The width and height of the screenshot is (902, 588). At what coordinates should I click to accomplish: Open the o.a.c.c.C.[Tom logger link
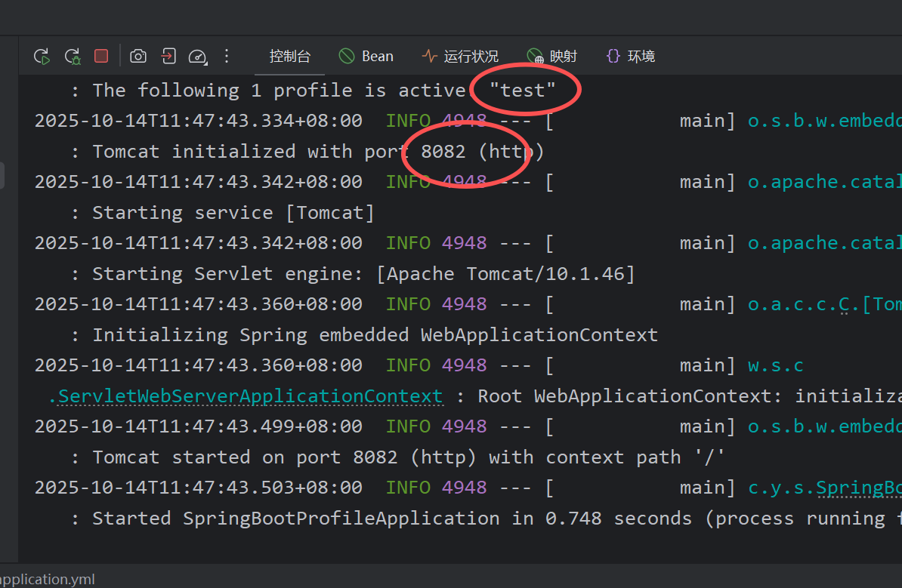(824, 304)
